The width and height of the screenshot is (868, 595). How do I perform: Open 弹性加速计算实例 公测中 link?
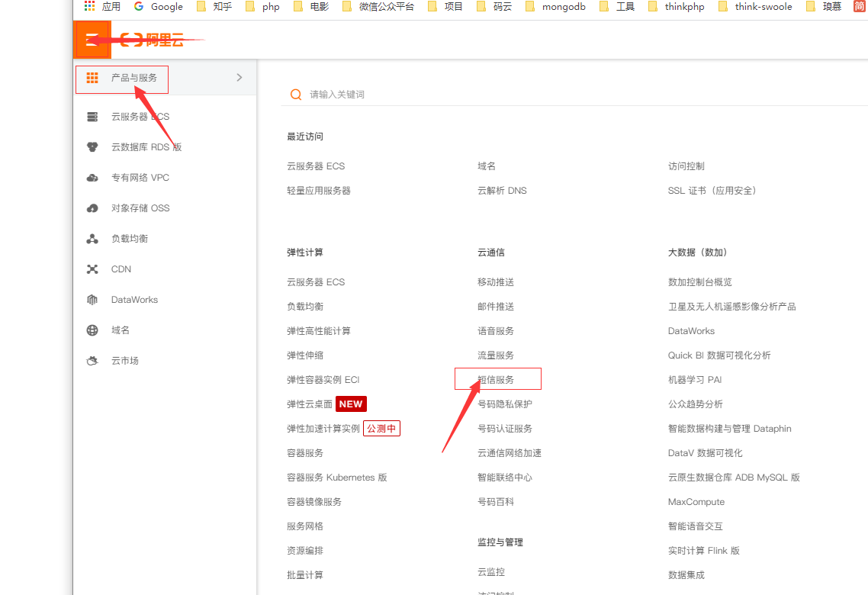pos(343,429)
